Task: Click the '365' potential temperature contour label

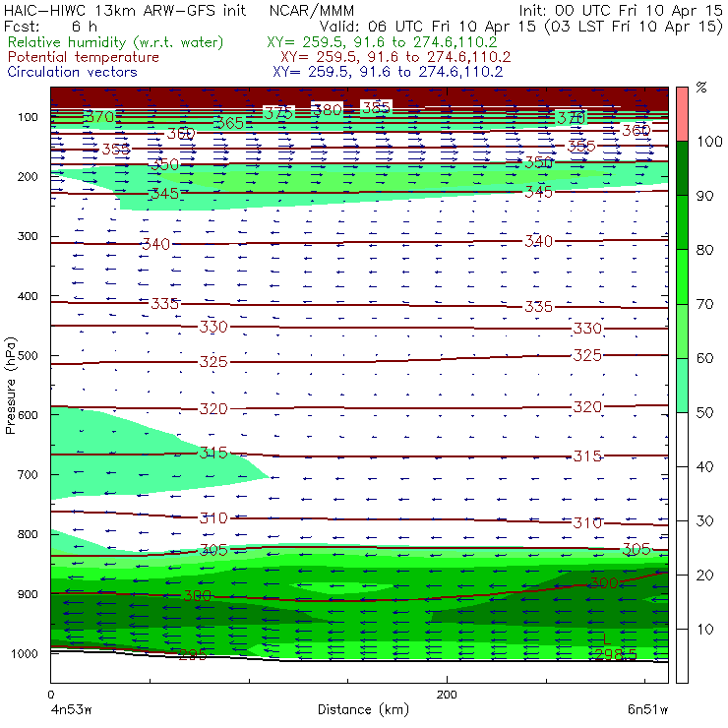Action: 230,123
